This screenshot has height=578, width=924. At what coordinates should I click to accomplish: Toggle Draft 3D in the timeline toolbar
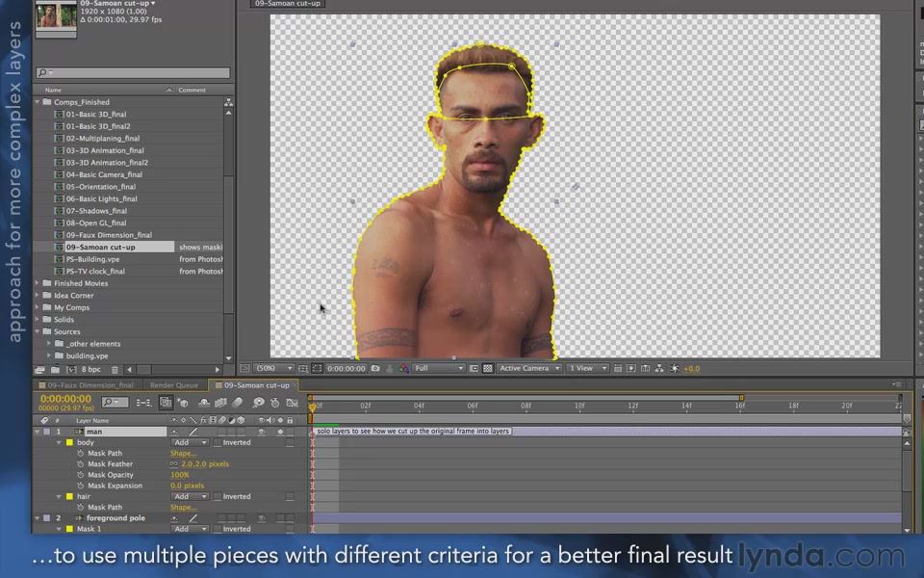point(183,403)
